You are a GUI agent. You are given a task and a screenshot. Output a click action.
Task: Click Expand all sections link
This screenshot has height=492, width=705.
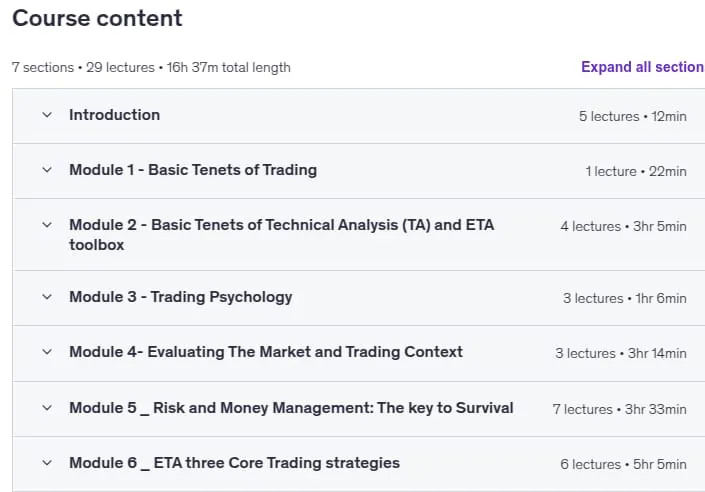[x=643, y=67]
